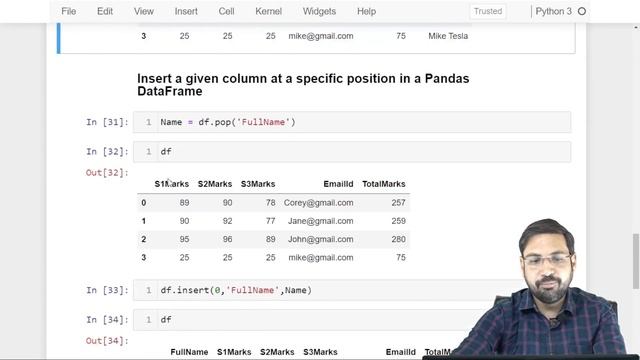
Task: Click the Python 3 kernel status circle
Action: (582, 11)
